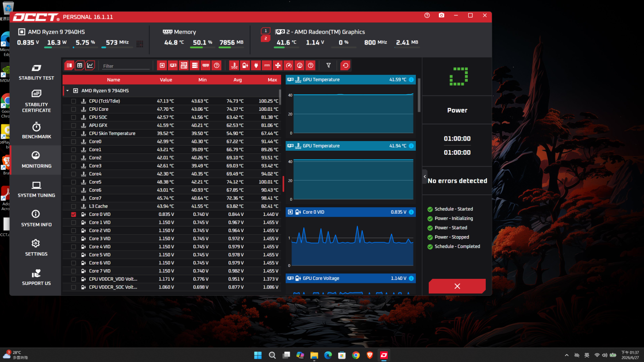Go to the Benchmark section

[x=36, y=130]
